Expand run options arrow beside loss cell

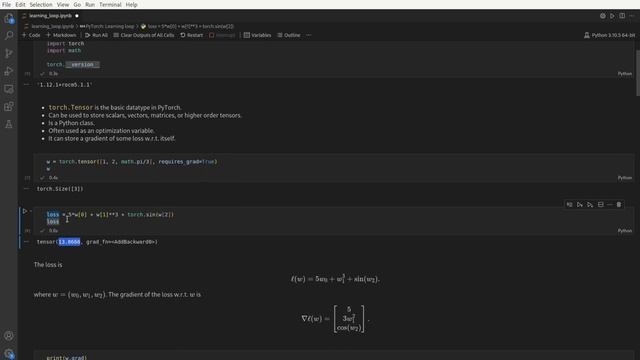[31, 211]
